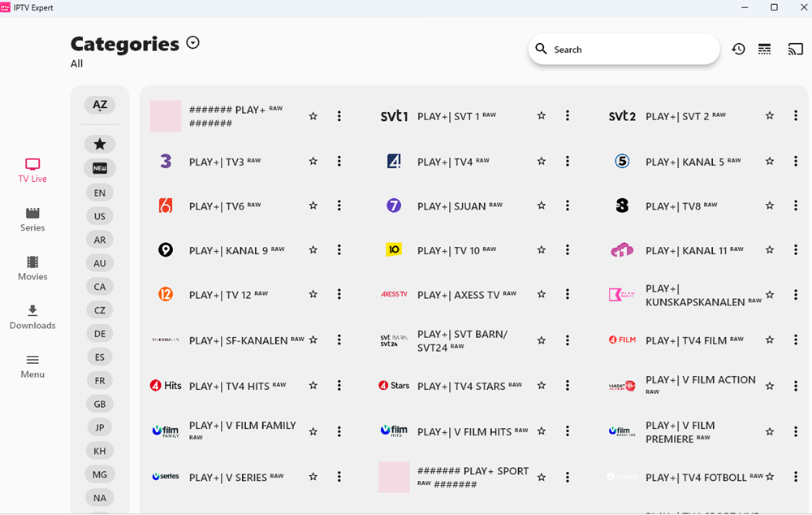
Task: Click the Kanal 9 logo
Action: (x=166, y=250)
